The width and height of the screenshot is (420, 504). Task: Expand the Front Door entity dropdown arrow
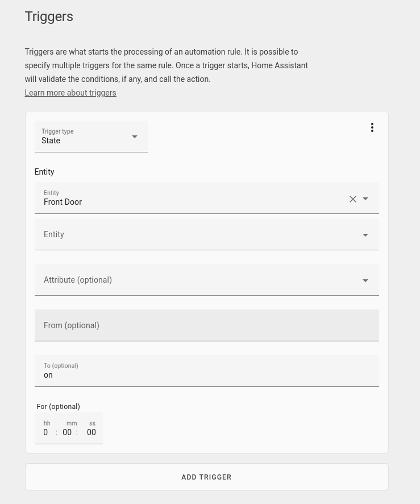click(365, 199)
